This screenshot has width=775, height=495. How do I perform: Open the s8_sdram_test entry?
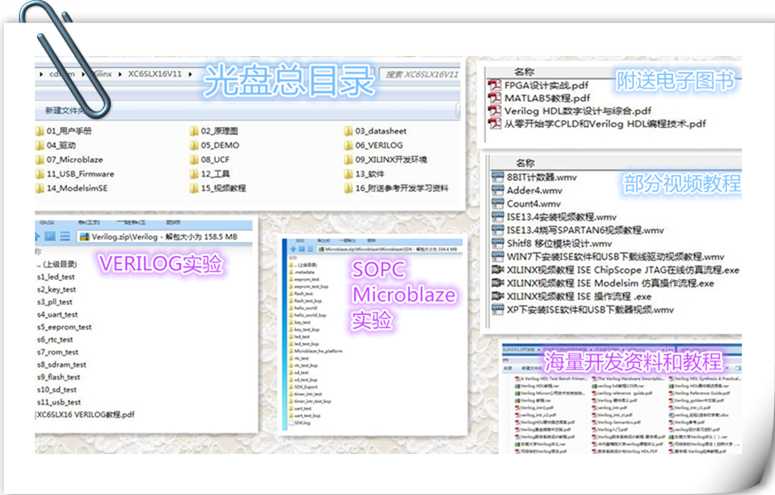pos(61,364)
